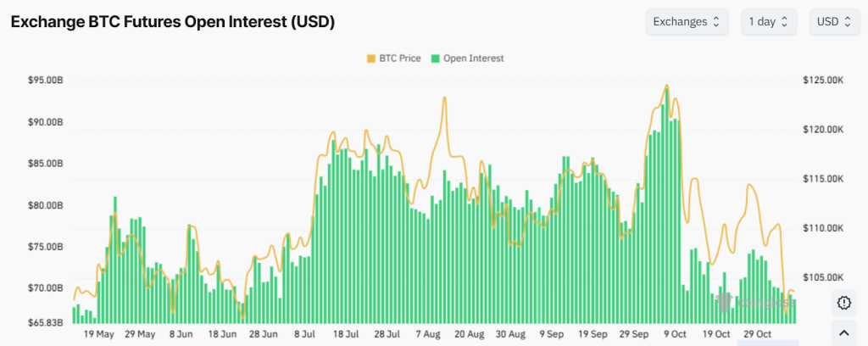The image size is (868, 346).
Task: Click the chart title heading text
Action: [x=172, y=23]
